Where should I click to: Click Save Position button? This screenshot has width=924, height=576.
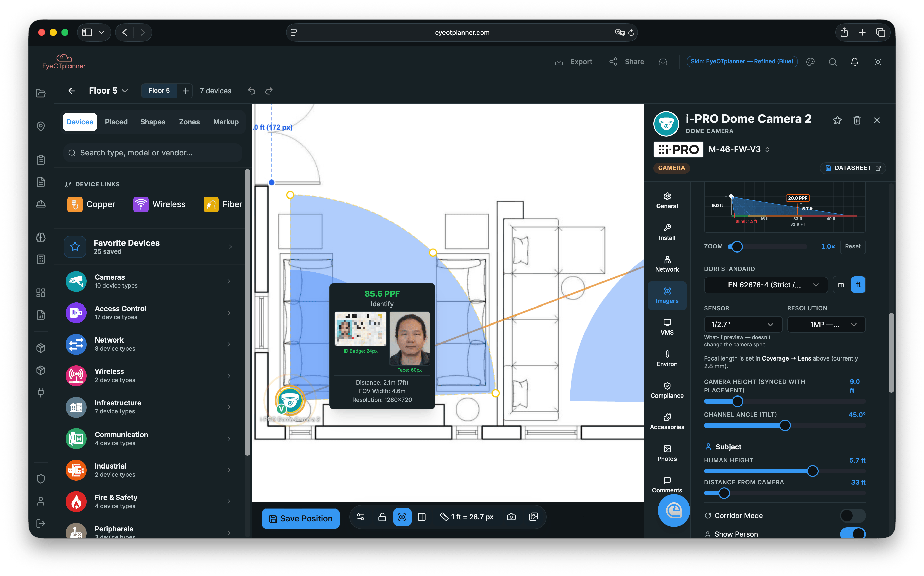pyautogui.click(x=301, y=518)
